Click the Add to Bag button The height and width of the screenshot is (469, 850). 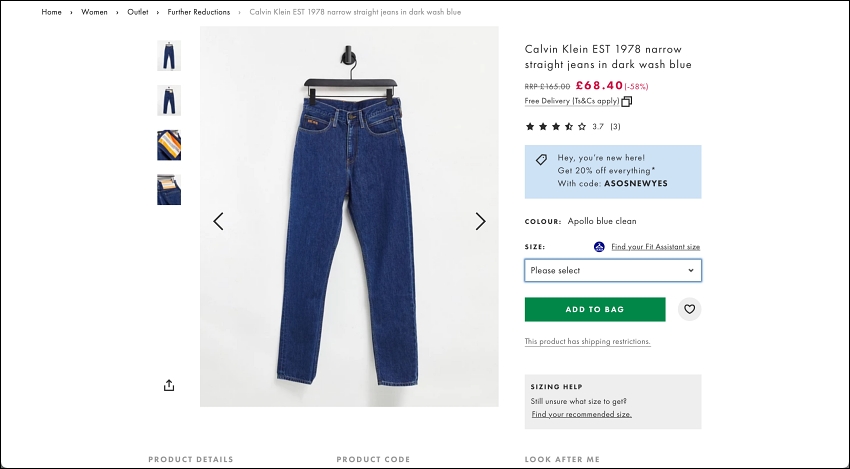coord(595,309)
